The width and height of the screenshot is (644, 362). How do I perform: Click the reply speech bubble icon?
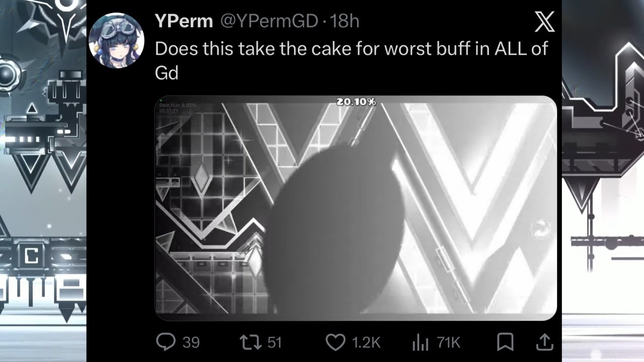166,342
